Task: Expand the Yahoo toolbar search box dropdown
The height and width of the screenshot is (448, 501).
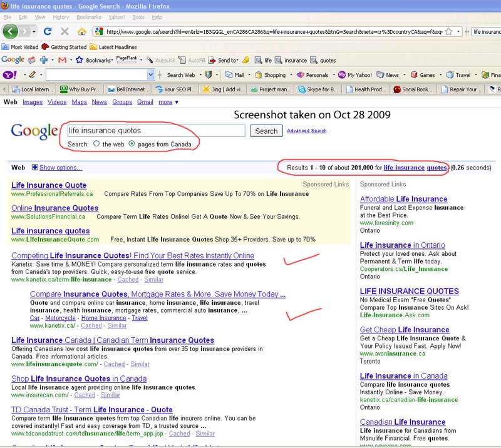Action: tap(150, 75)
